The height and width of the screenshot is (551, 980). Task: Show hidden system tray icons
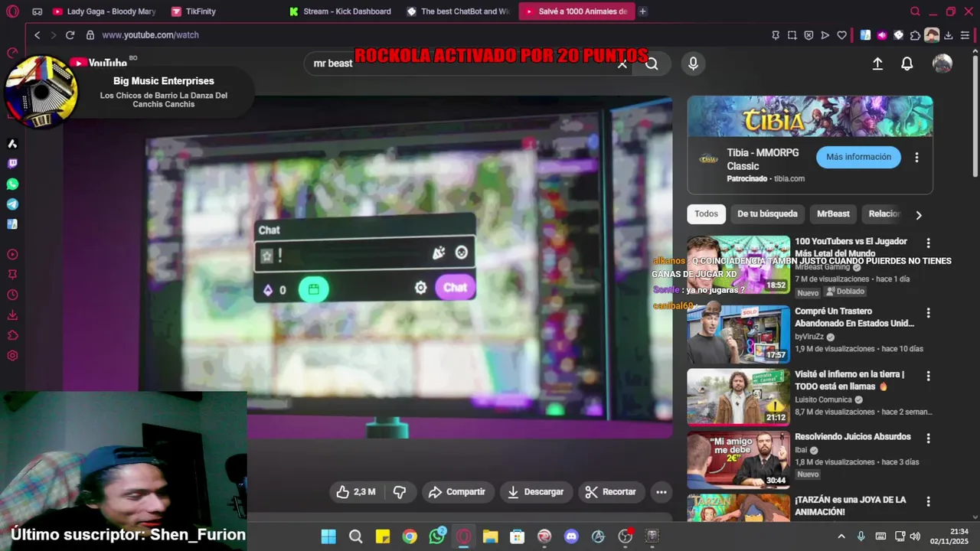click(x=841, y=536)
